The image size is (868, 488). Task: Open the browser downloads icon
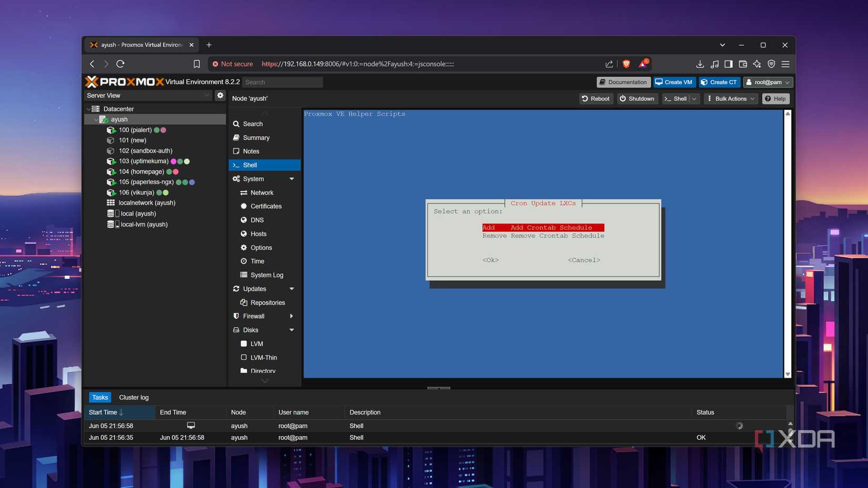700,64
